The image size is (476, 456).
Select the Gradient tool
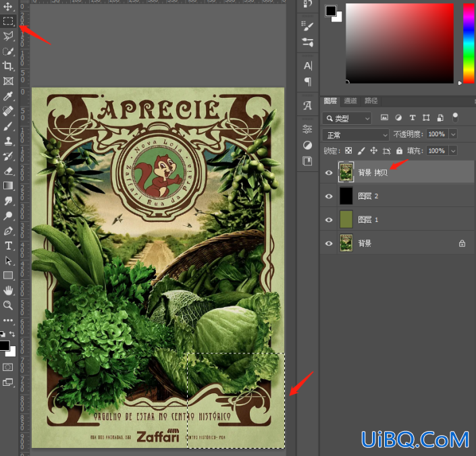point(8,186)
